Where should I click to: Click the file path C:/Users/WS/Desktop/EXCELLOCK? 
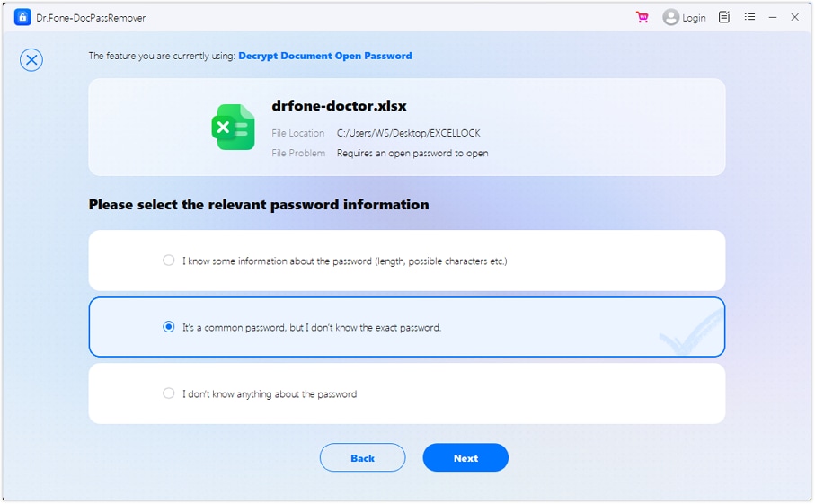pos(409,133)
